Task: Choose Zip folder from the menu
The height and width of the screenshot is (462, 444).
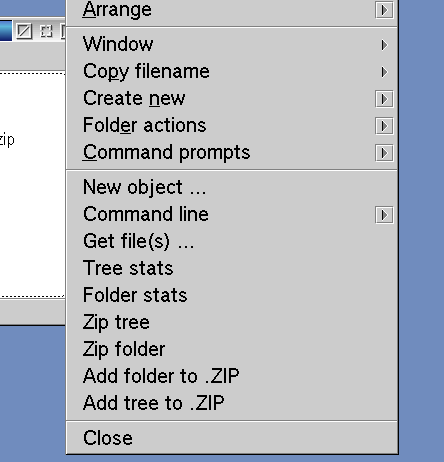Action: pyautogui.click(x=232, y=349)
